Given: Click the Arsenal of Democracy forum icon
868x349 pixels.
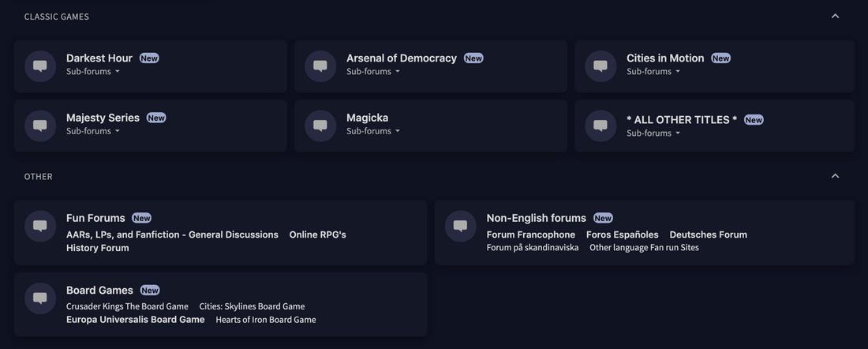Looking at the screenshot, I should (320, 66).
